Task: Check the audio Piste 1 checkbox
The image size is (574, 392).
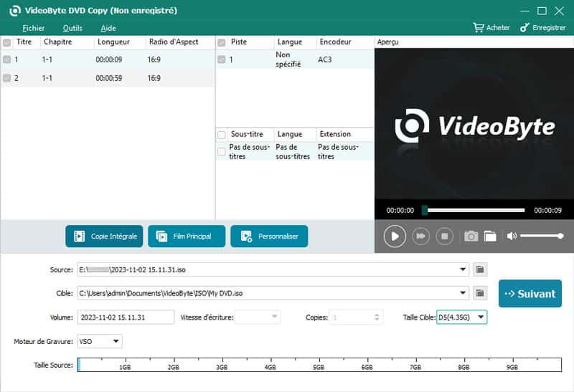Action: (222, 60)
